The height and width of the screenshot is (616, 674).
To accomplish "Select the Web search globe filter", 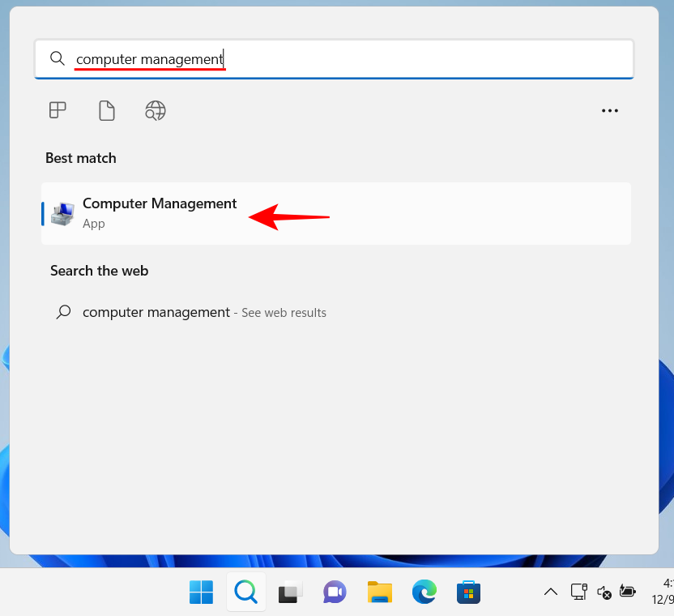I will click(155, 110).
